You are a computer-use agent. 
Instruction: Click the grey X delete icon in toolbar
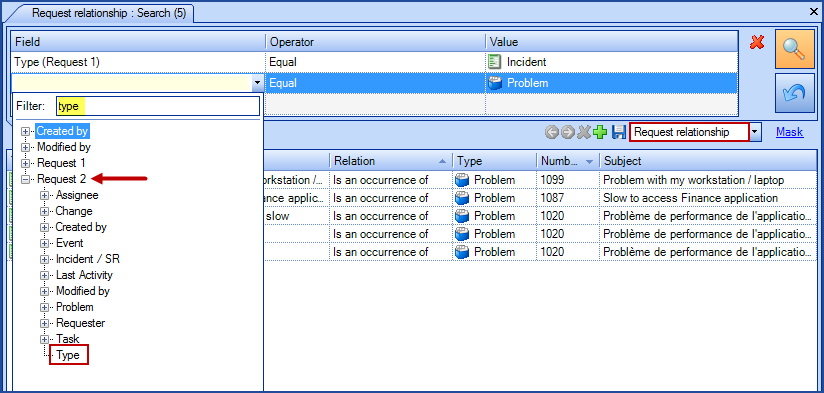583,132
